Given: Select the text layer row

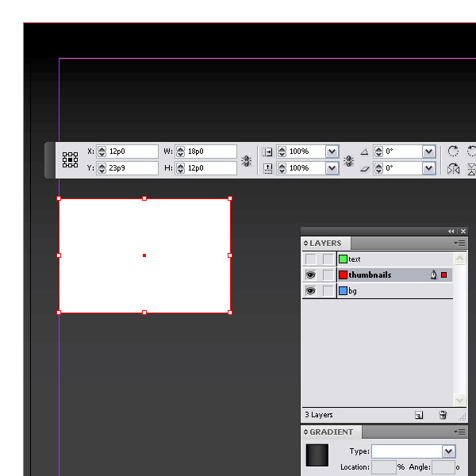Looking at the screenshot, I should pyautogui.click(x=395, y=259).
